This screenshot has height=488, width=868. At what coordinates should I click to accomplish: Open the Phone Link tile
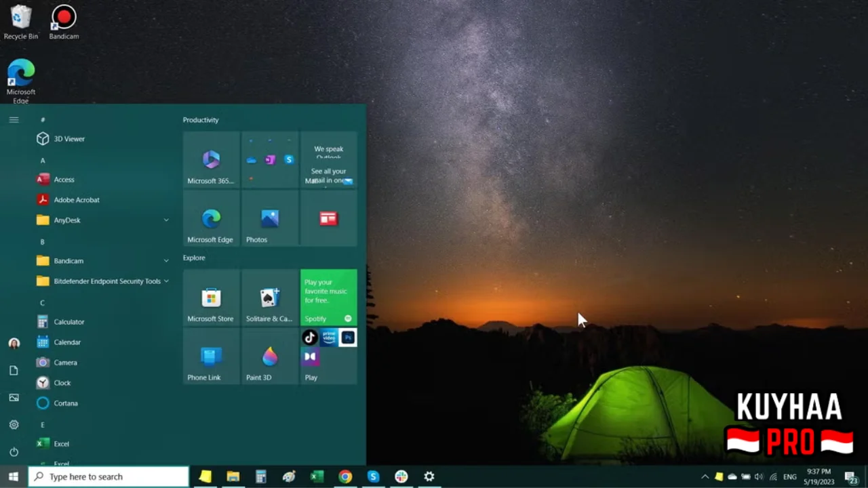(x=212, y=357)
